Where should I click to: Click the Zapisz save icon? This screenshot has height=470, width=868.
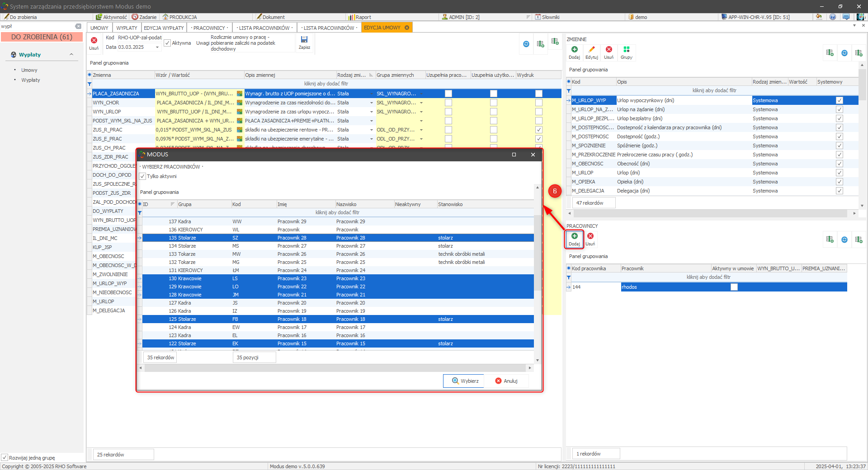(x=304, y=40)
